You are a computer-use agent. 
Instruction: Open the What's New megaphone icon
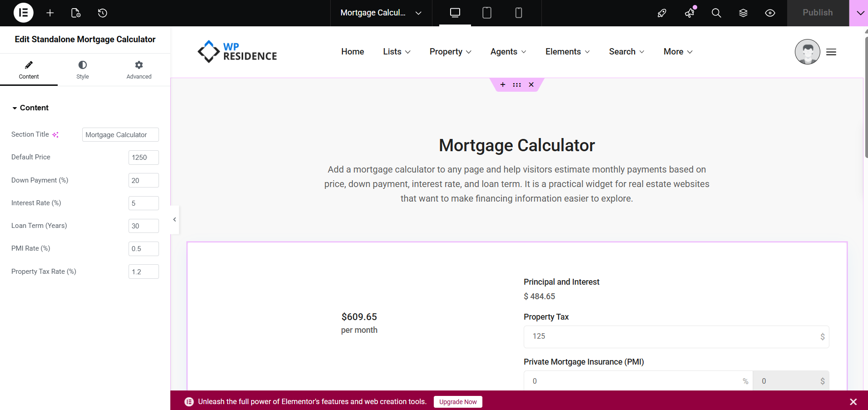pos(689,13)
